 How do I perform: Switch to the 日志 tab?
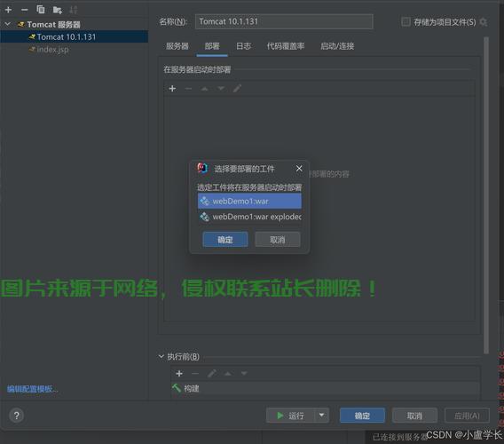click(x=243, y=46)
